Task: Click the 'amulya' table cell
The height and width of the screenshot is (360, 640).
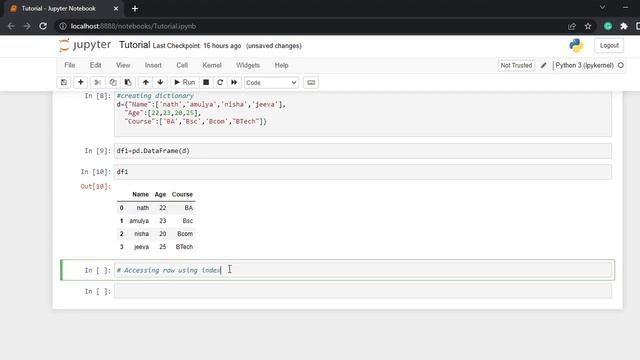Action: click(x=139, y=221)
